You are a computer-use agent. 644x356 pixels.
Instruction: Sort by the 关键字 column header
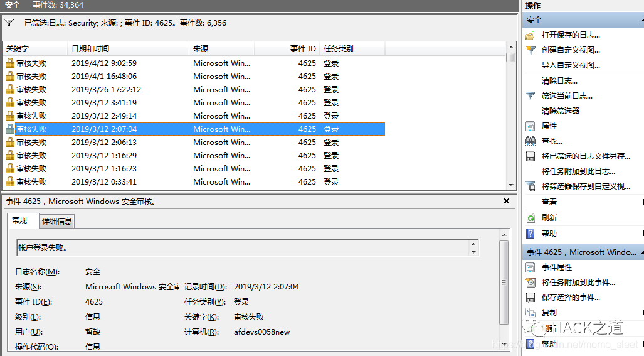point(35,49)
